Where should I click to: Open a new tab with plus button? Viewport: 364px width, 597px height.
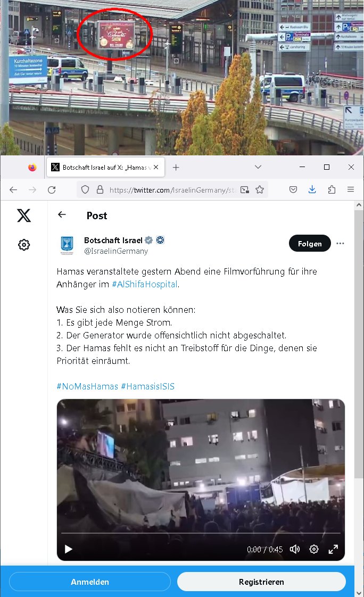176,168
